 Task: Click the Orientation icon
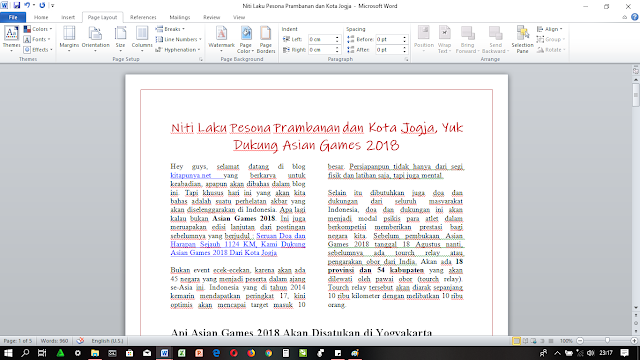pyautogui.click(x=96, y=39)
